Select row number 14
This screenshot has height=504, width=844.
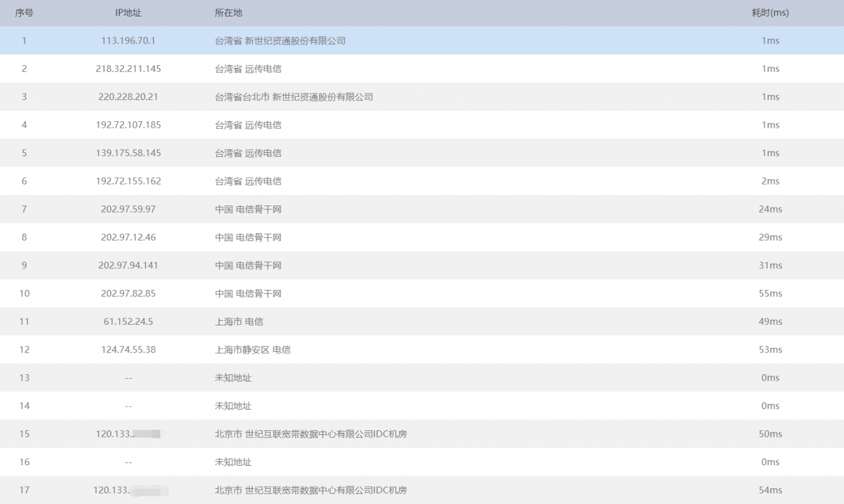point(24,406)
